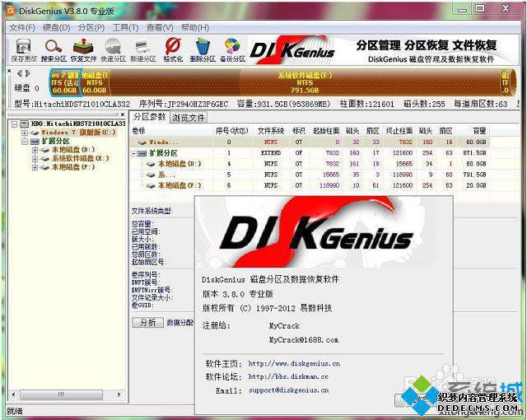Click the 791.5GB capacity cell
Screen dimensions: 527x420
tap(474, 175)
